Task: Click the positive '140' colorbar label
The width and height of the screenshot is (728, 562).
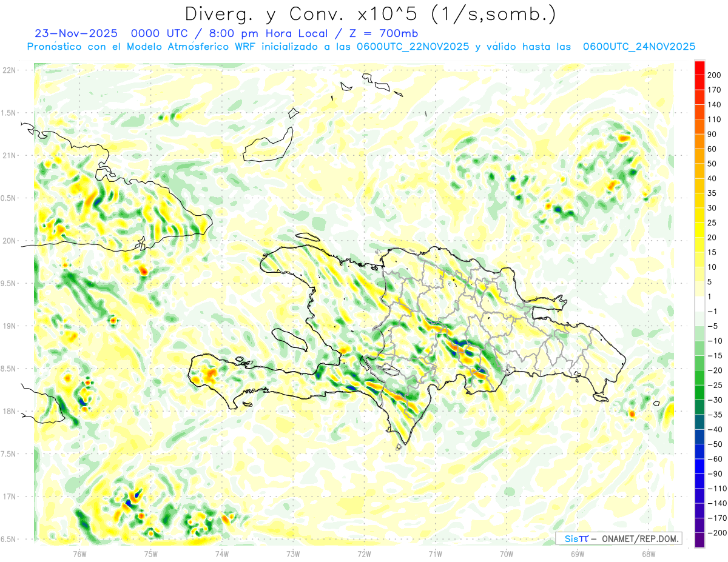Action: point(714,105)
